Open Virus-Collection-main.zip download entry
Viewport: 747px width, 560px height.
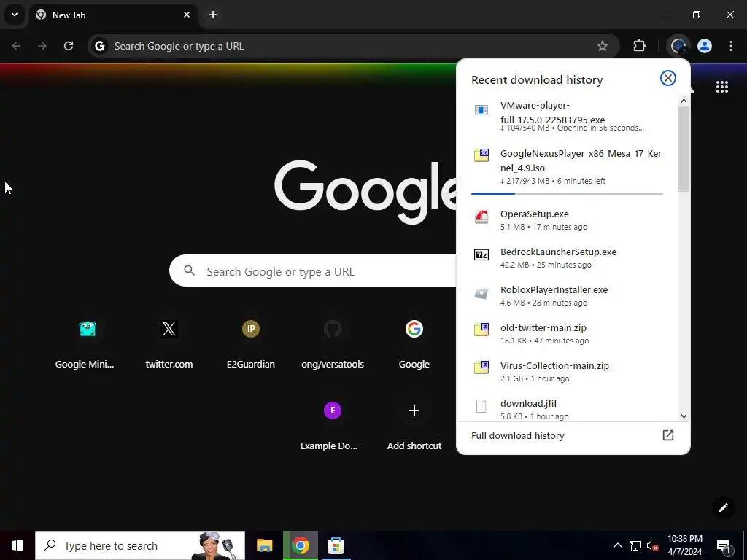pos(567,371)
